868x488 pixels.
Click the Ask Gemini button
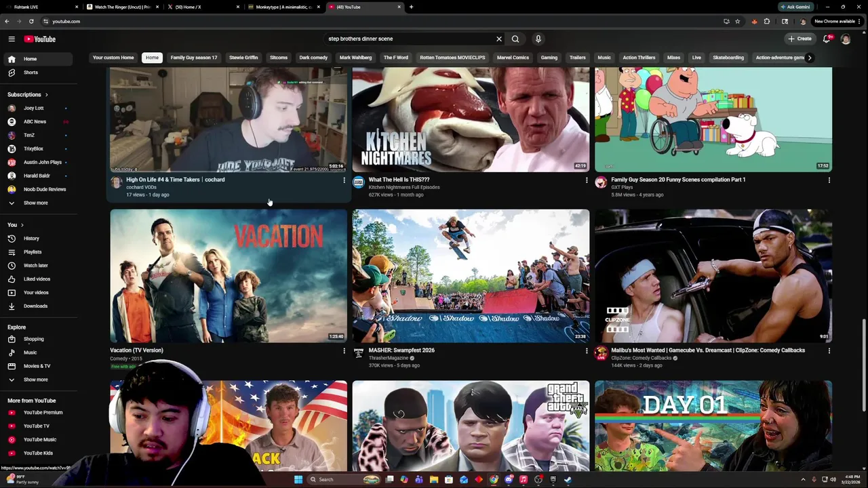pos(795,7)
